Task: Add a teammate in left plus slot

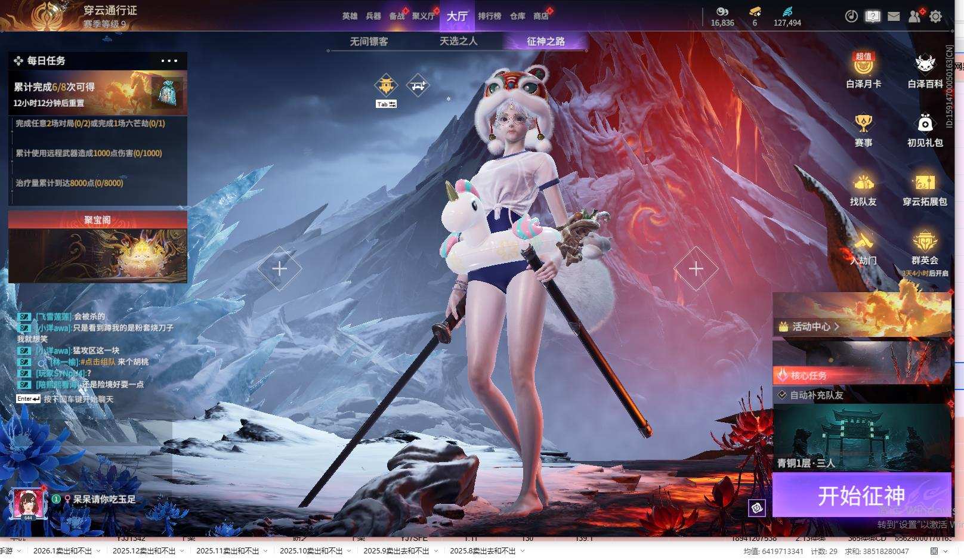Action: coord(279,268)
